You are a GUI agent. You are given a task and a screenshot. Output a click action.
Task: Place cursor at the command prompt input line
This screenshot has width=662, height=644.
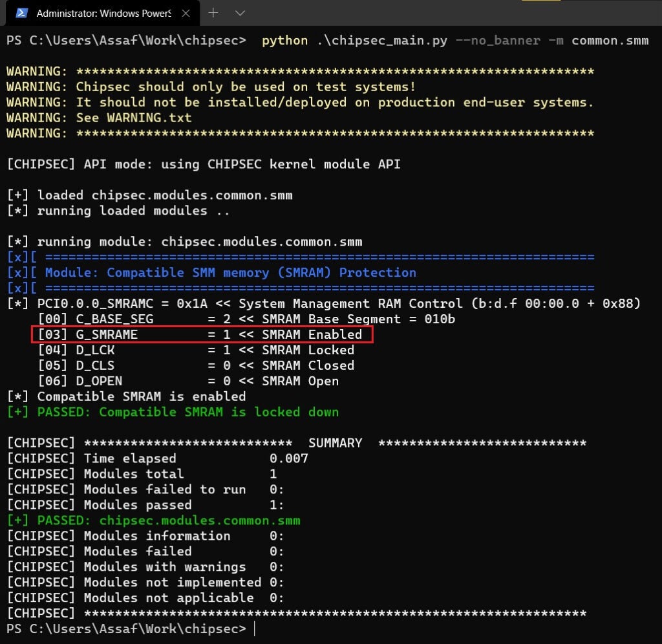click(x=253, y=627)
